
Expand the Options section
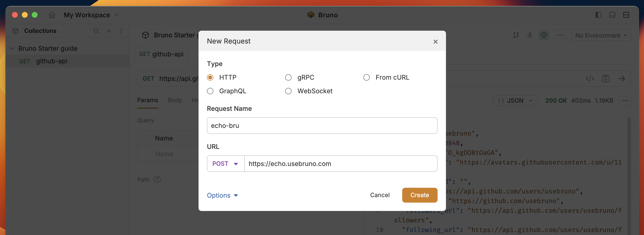point(222,195)
